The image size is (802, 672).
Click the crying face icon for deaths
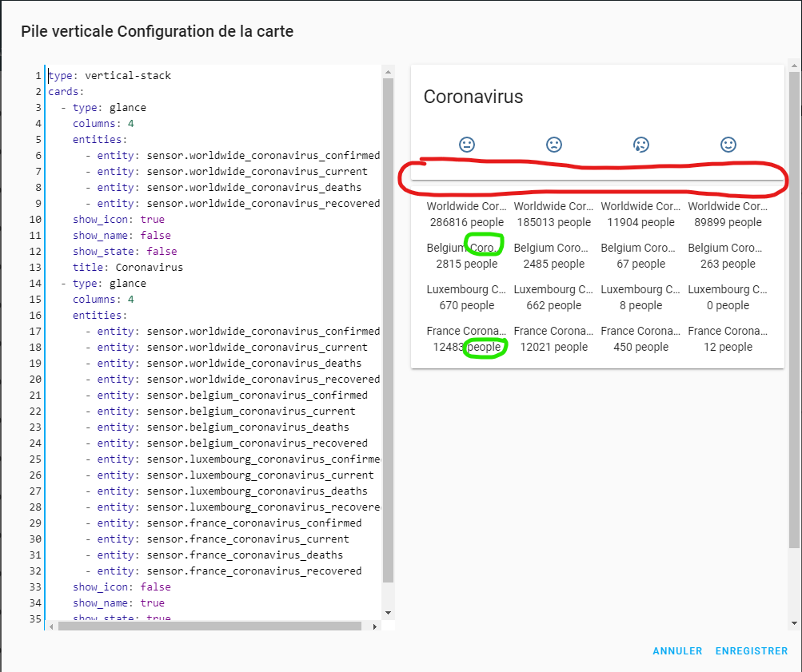coord(640,145)
